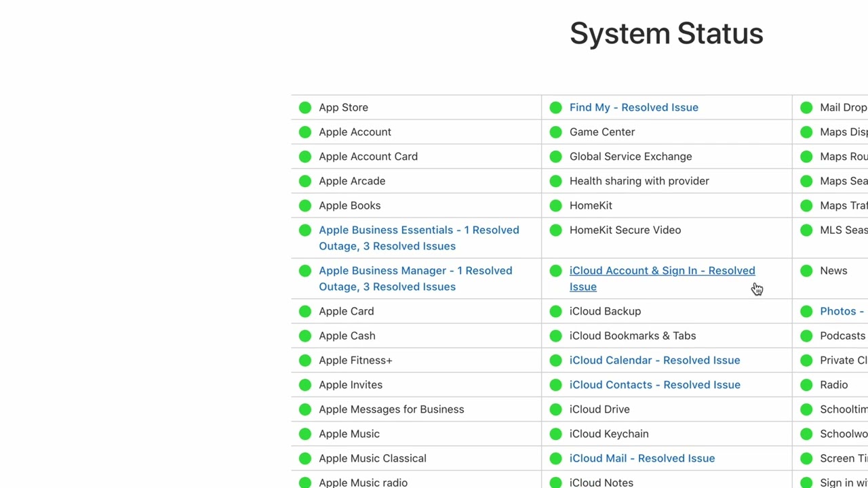Select the Apple Music radio row text
This screenshot has width=868, height=488.
tap(363, 482)
